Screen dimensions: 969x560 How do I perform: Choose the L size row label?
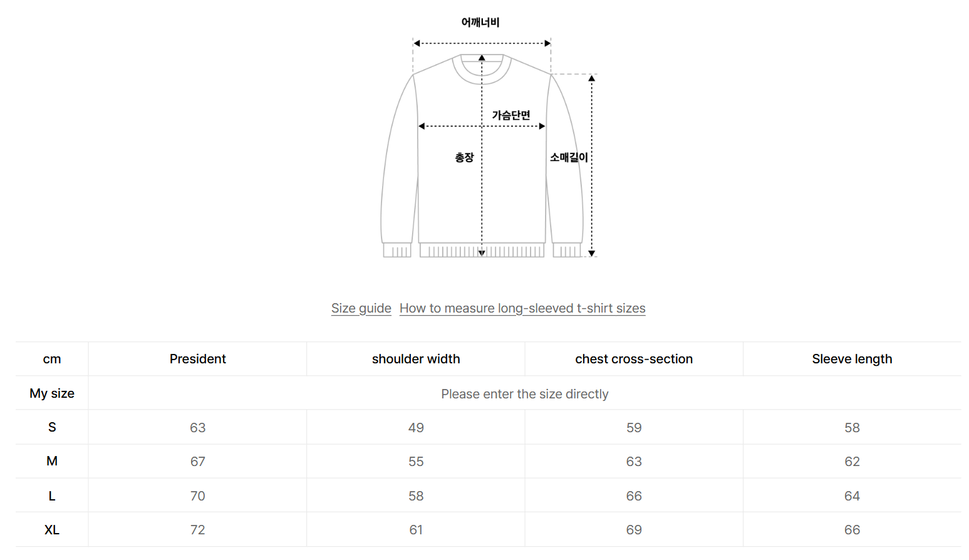pos(52,495)
